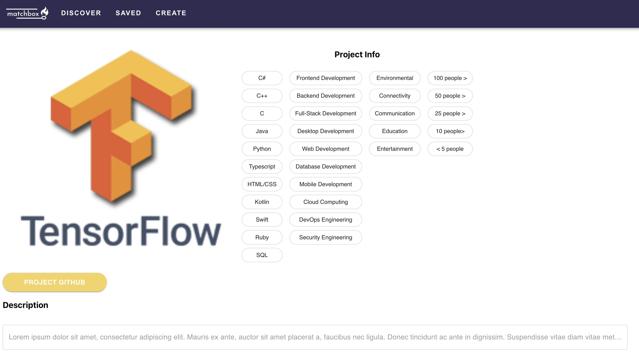Image resolution: width=639 pixels, height=364 pixels.
Task: Open the Discover page
Action: pos(81,13)
